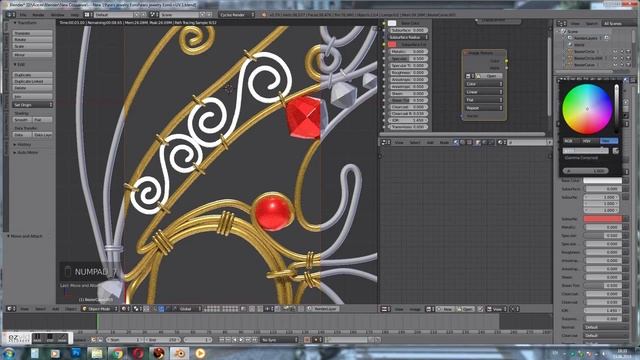The width and height of the screenshot is (640, 360).
Task: Click the Windows Start button
Action: click(9, 353)
